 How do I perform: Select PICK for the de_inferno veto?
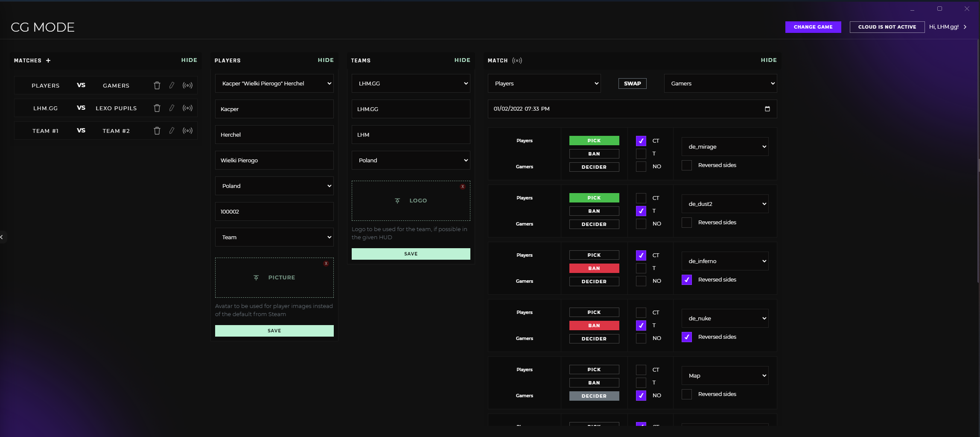pyautogui.click(x=594, y=255)
